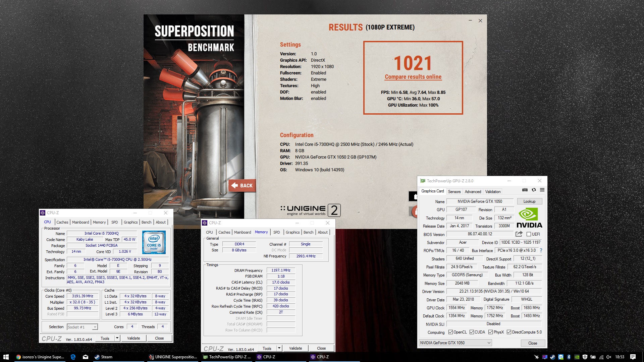
Task: Click the airplane mode tray icon
Action: click(x=536, y=357)
